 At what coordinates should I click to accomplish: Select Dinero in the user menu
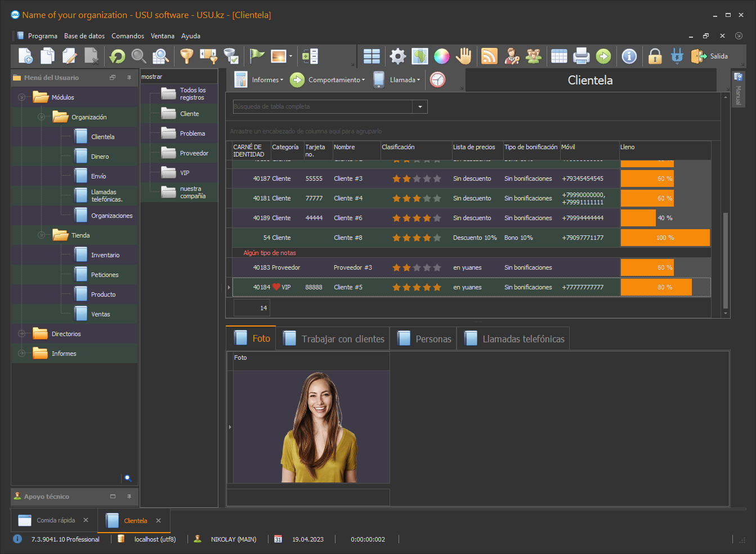(100, 157)
